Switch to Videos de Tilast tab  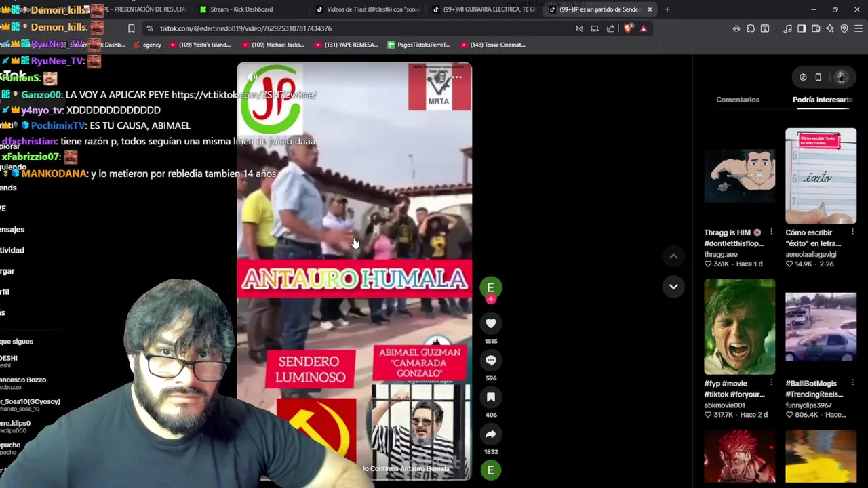(x=370, y=9)
